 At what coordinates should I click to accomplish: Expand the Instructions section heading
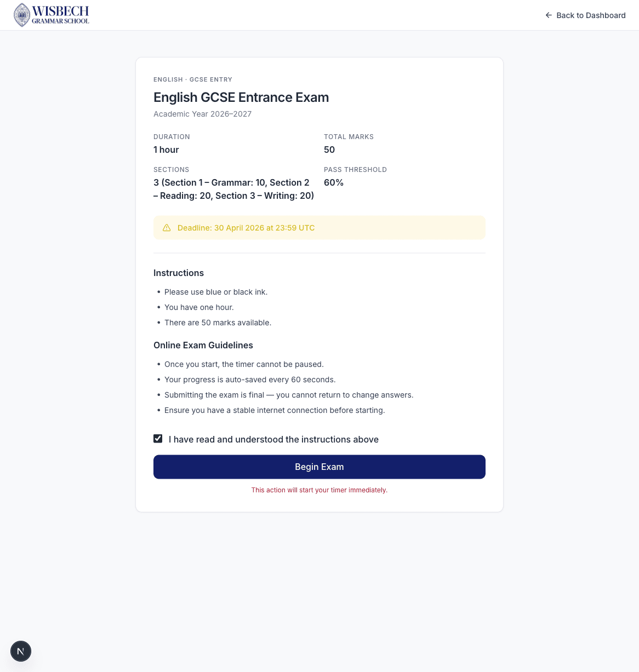(x=179, y=273)
